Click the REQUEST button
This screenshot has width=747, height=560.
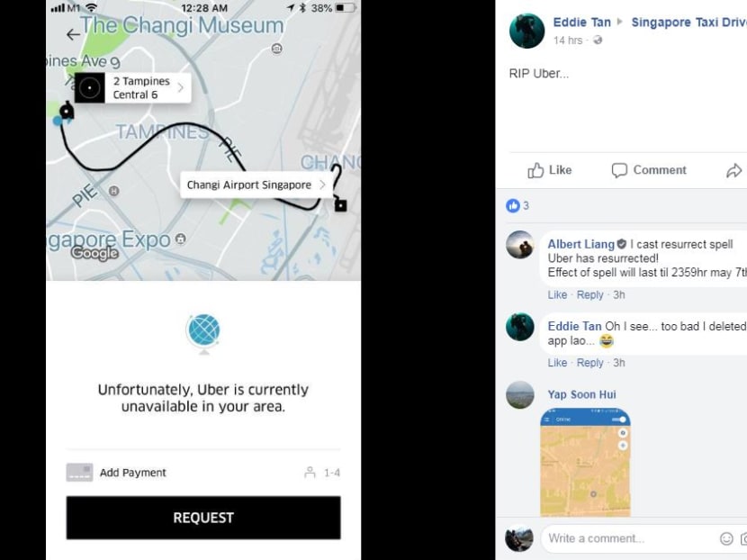tap(203, 518)
